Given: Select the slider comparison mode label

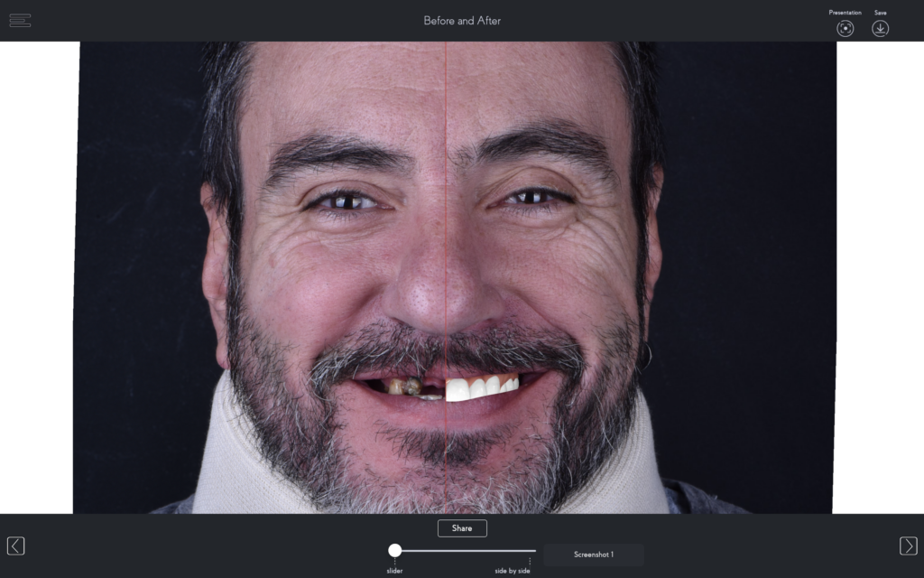Looking at the screenshot, I should point(394,571).
